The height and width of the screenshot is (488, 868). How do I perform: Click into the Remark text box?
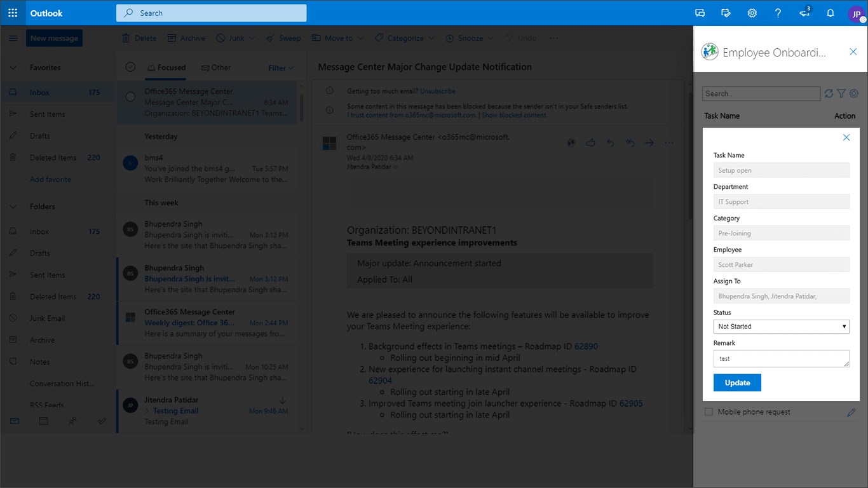pyautogui.click(x=782, y=358)
